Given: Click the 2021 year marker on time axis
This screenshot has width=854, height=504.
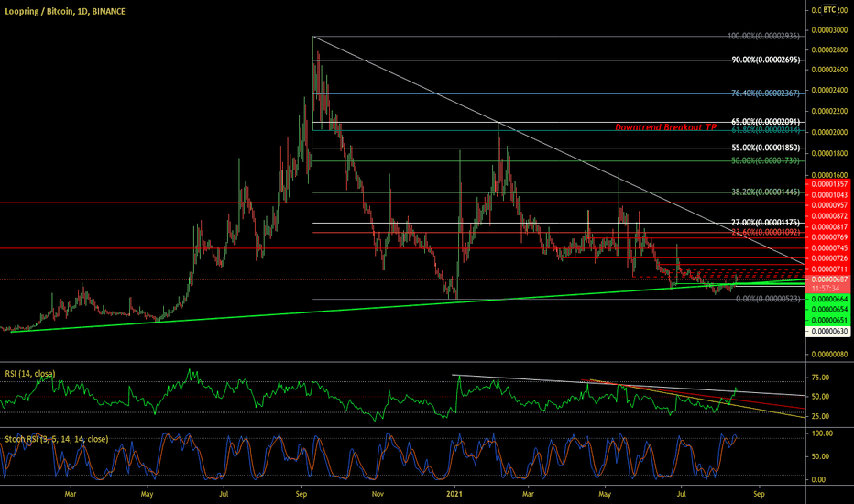Looking at the screenshot, I should tap(454, 494).
